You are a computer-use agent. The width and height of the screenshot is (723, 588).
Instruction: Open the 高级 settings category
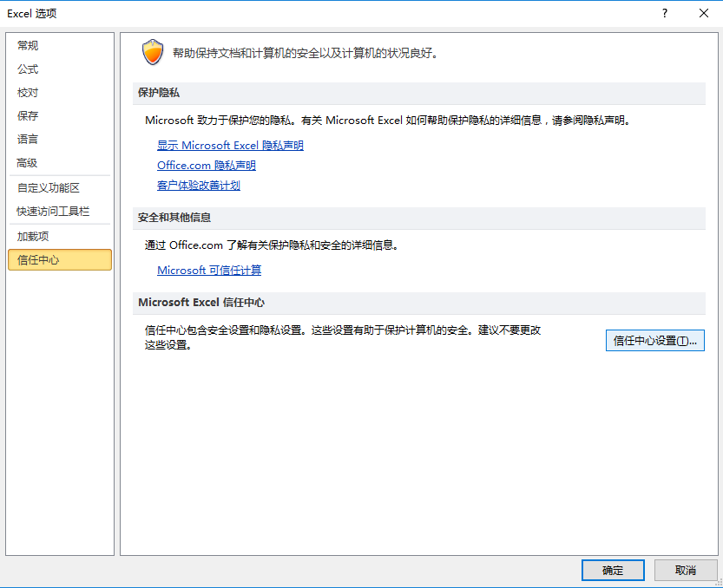coord(29,163)
